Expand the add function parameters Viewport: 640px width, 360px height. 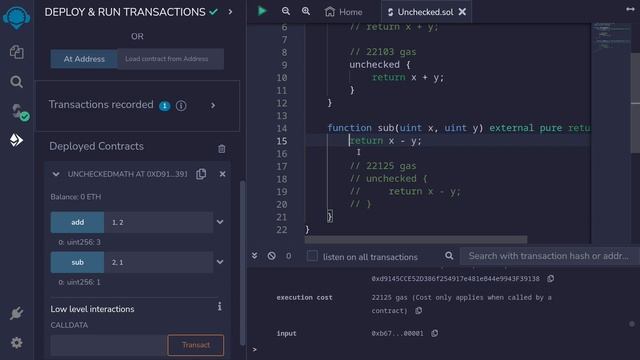(x=220, y=222)
